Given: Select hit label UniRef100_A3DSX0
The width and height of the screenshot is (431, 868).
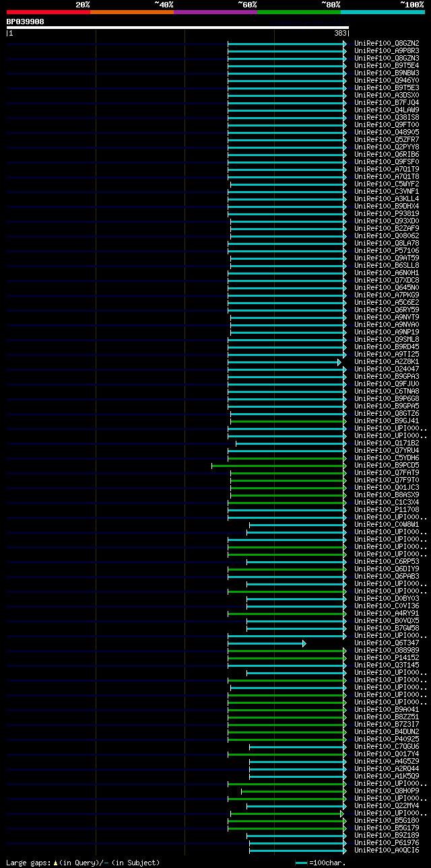Looking at the screenshot, I should (x=387, y=95).
